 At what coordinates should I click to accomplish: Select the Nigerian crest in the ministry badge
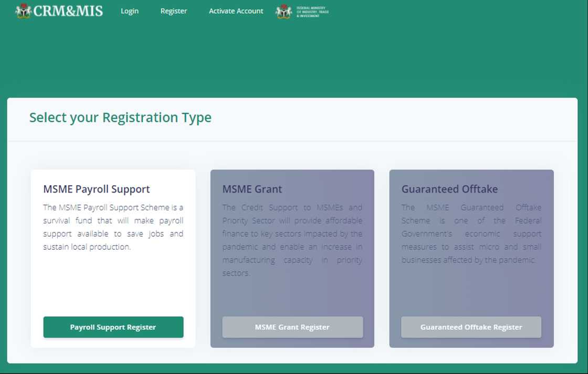pyautogui.click(x=284, y=10)
